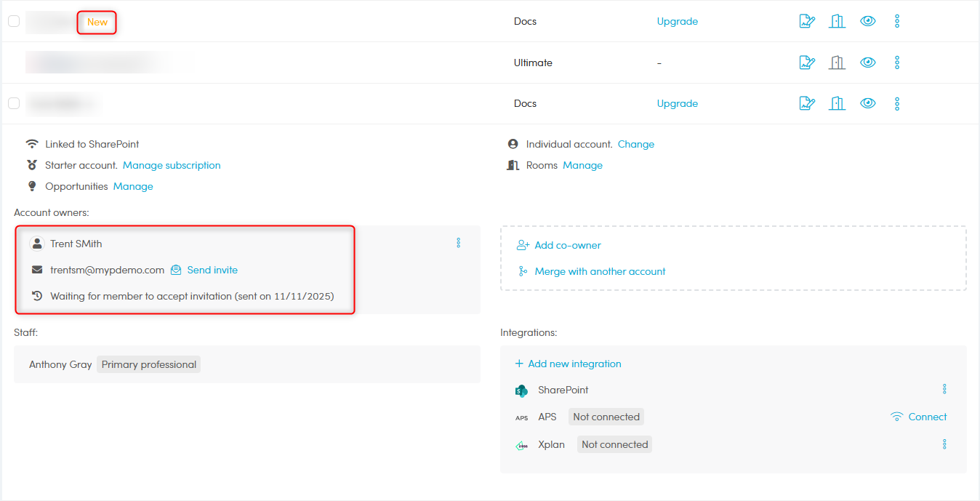Open the Xplan integration three-dot menu
The width and height of the screenshot is (980, 501).
[x=944, y=444]
